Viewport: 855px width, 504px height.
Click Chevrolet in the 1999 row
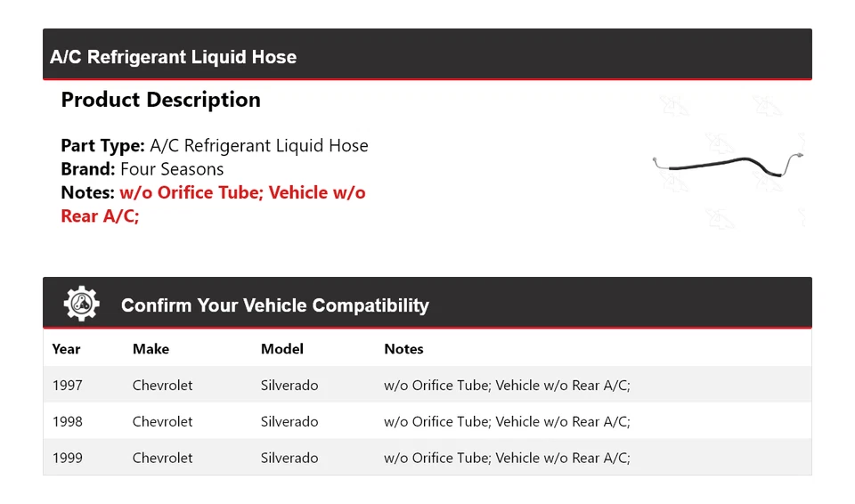(x=162, y=458)
